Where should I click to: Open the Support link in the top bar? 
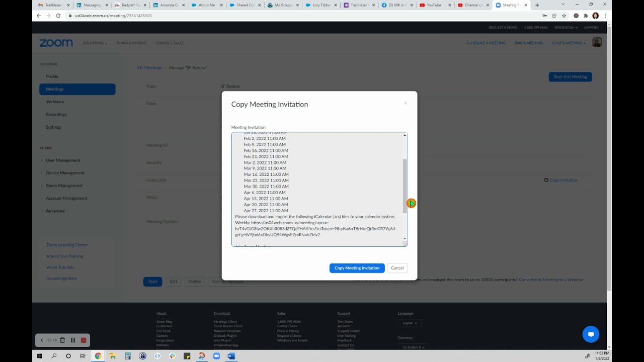pos(592,28)
